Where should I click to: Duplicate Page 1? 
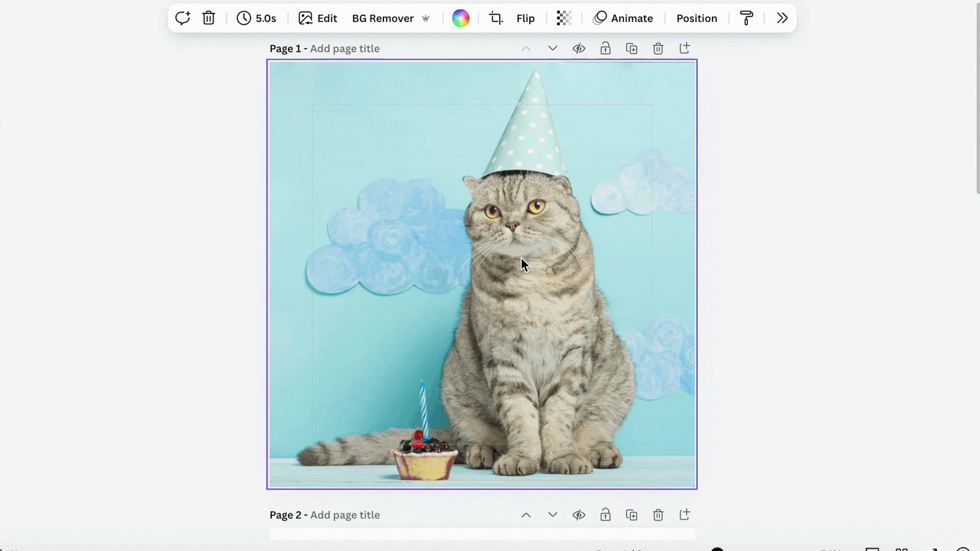pyautogui.click(x=632, y=48)
